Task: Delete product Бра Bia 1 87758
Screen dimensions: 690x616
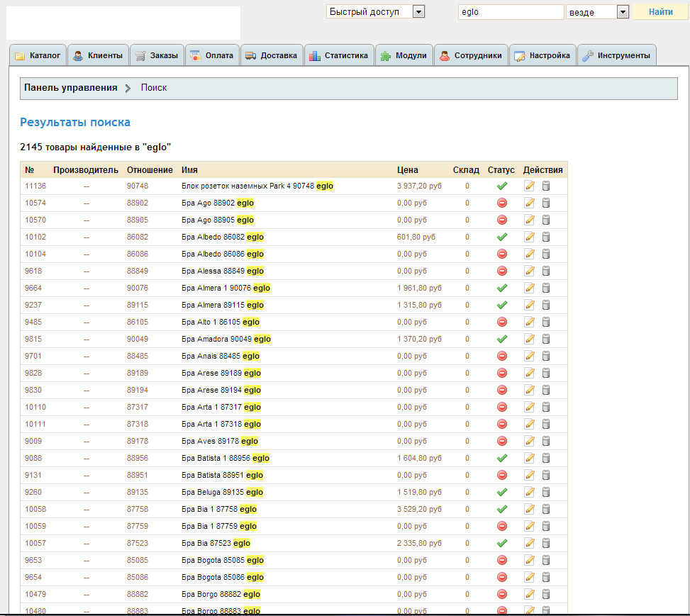Action: (x=546, y=510)
